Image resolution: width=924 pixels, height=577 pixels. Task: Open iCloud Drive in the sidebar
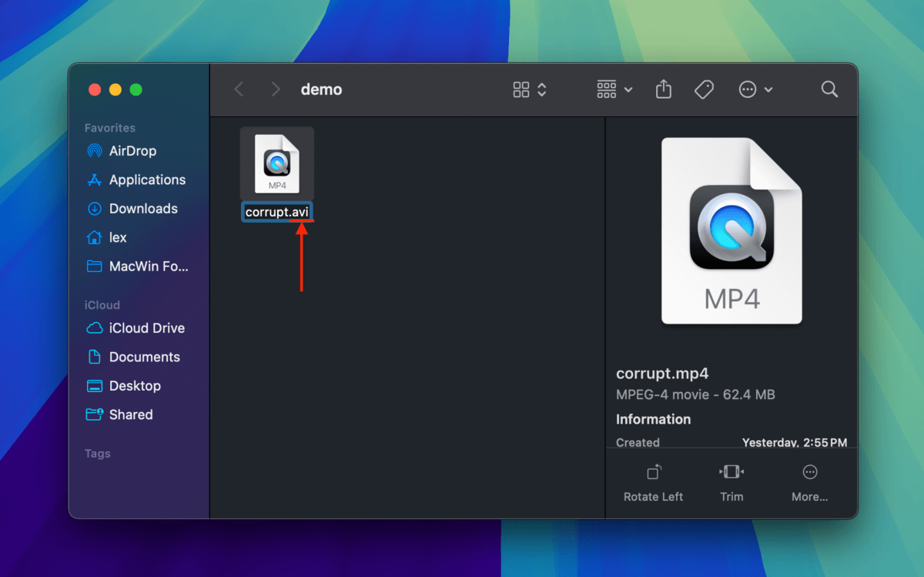(x=139, y=328)
